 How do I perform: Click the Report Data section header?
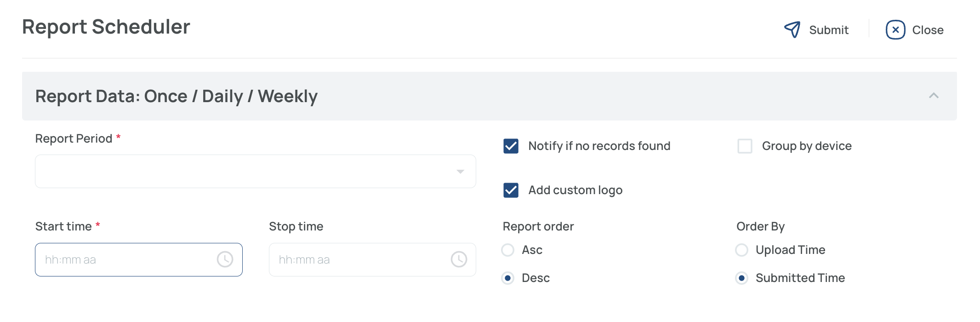pos(177,96)
